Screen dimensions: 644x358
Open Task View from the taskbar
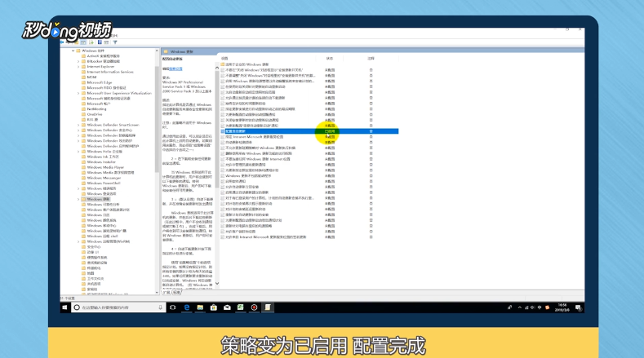pos(173,307)
